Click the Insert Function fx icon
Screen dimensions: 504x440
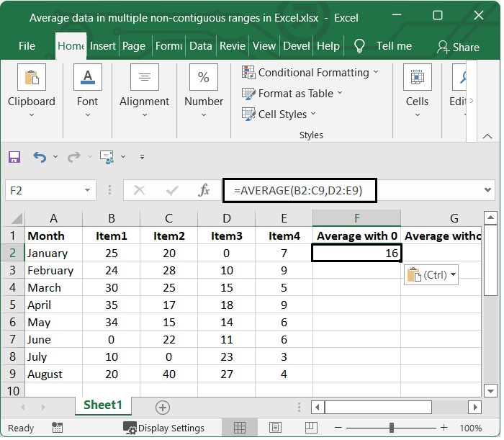(204, 190)
